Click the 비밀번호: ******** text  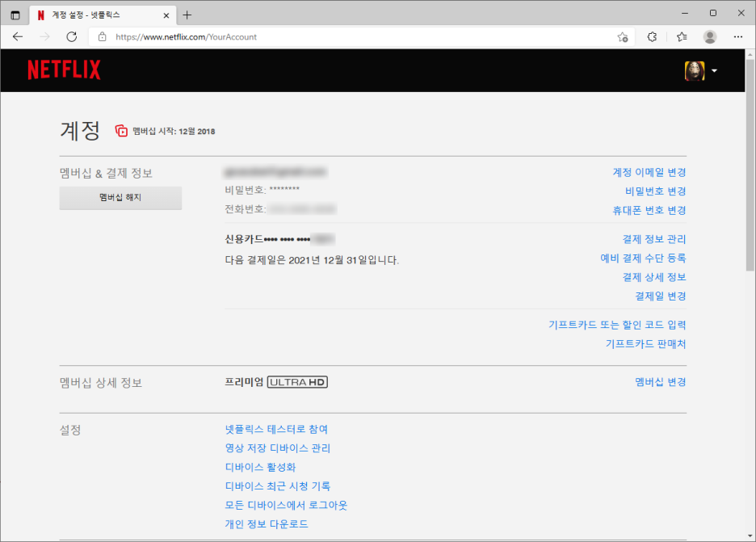point(262,190)
